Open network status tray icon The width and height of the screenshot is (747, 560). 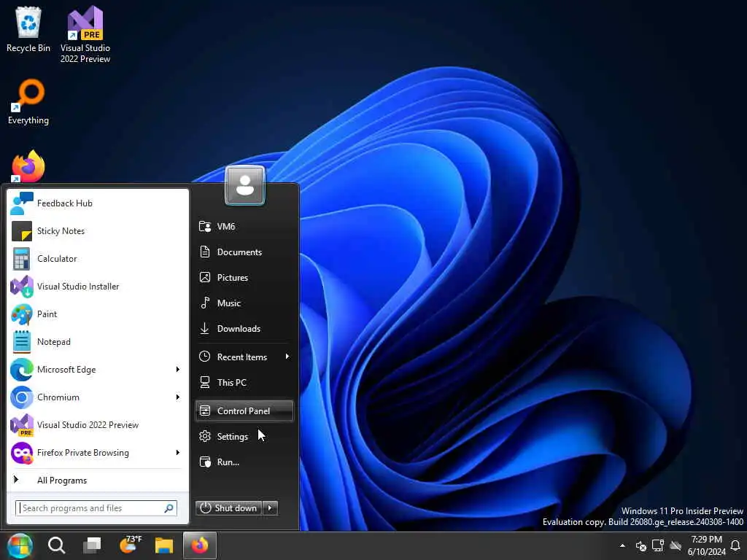[658, 545]
